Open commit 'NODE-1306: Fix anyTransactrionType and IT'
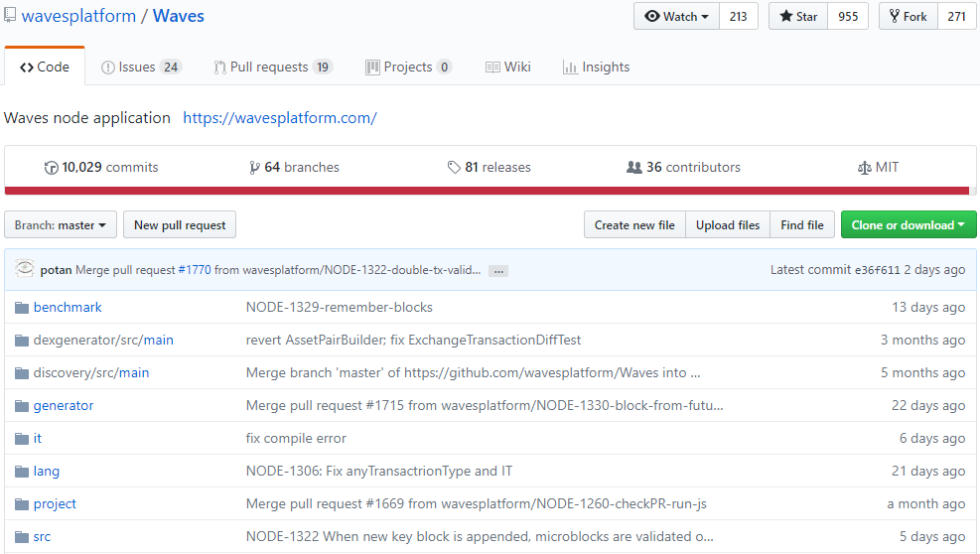Viewport: 980px width, 554px height. coord(379,471)
